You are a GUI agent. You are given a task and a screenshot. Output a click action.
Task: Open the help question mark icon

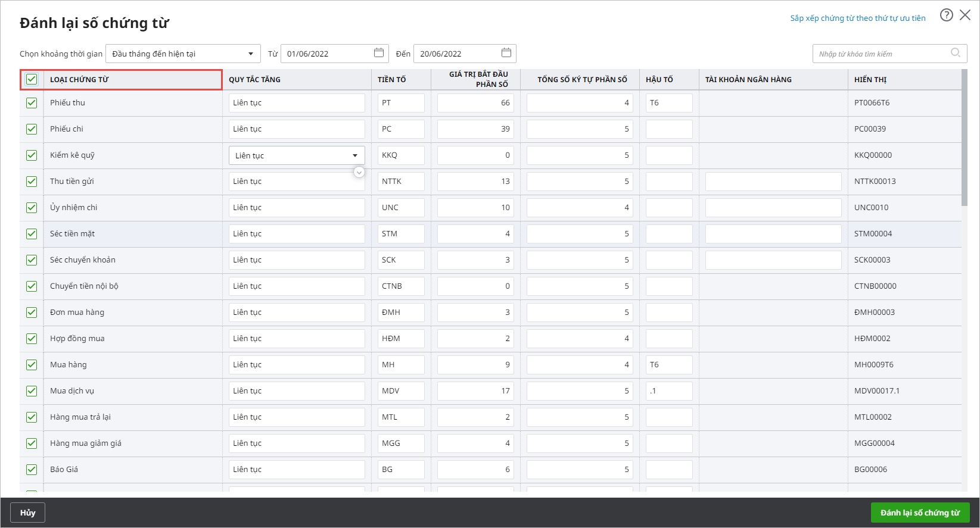pos(946,15)
